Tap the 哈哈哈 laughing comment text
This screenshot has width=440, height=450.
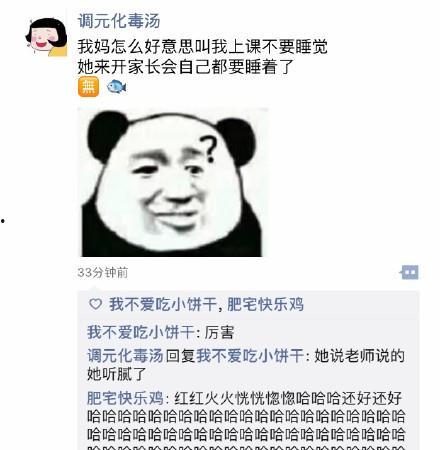point(246,421)
